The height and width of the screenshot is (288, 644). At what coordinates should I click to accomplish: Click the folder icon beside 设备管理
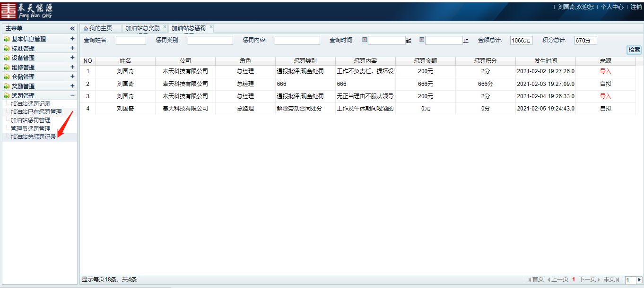(7, 58)
